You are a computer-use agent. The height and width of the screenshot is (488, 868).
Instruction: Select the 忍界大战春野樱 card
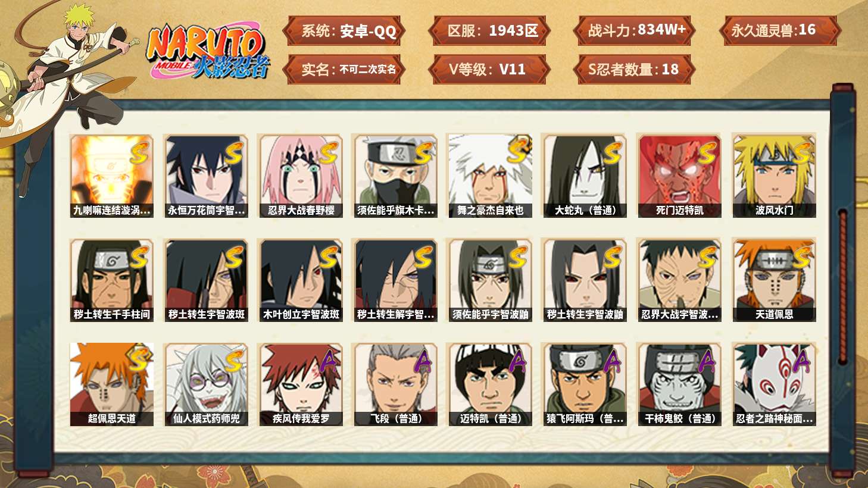[301, 176]
